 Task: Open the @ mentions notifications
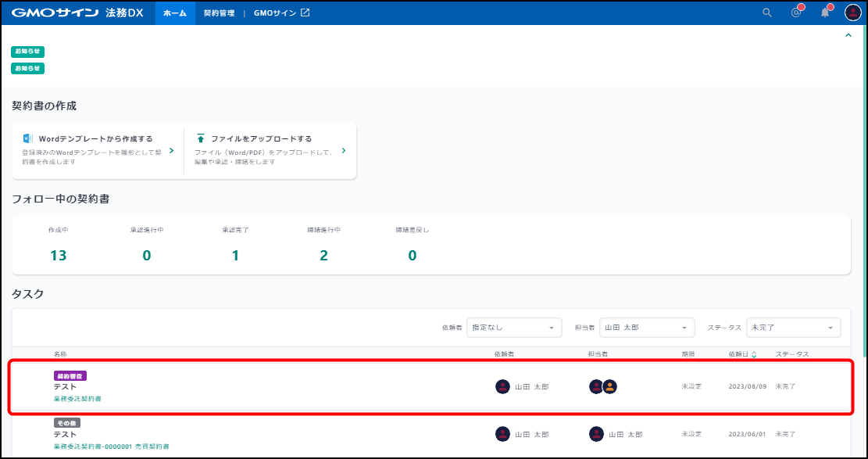(x=796, y=13)
